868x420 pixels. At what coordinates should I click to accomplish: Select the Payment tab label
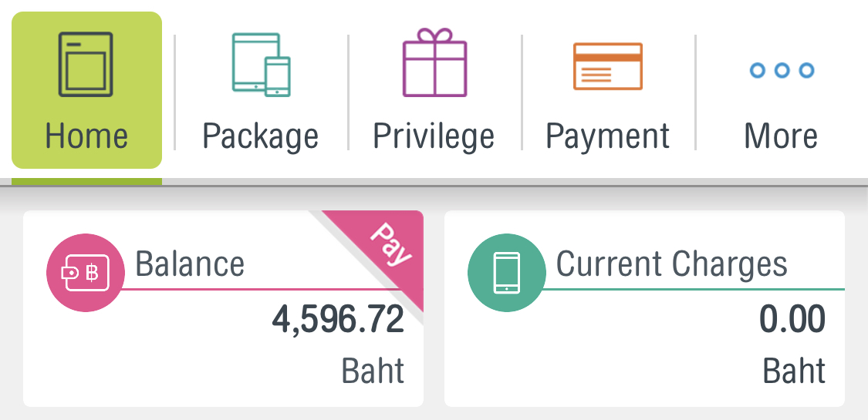(608, 136)
